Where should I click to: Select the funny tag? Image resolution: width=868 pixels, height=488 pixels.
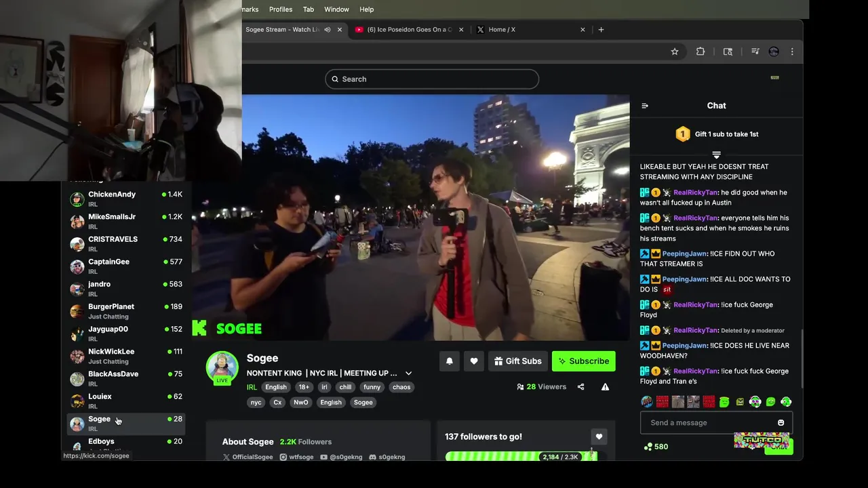[372, 387]
